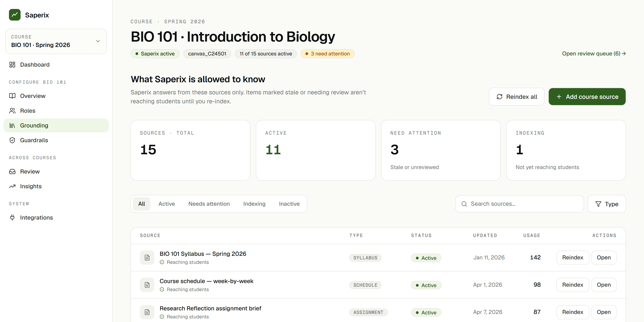
Task: Click Add course source button
Action: point(587,97)
